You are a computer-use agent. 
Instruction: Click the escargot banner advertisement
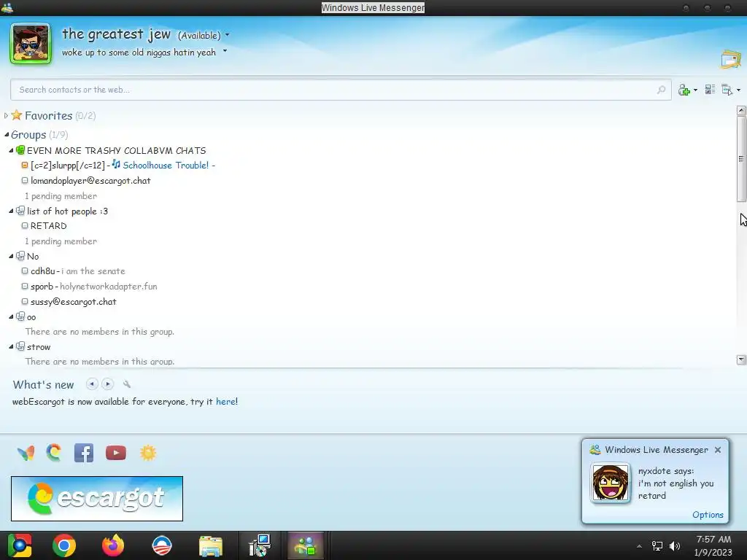97,499
